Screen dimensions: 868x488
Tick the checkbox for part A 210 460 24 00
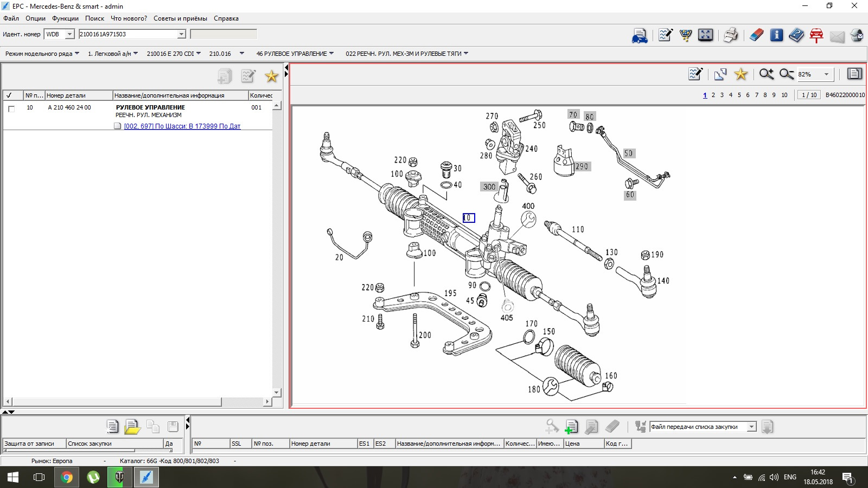(x=11, y=108)
